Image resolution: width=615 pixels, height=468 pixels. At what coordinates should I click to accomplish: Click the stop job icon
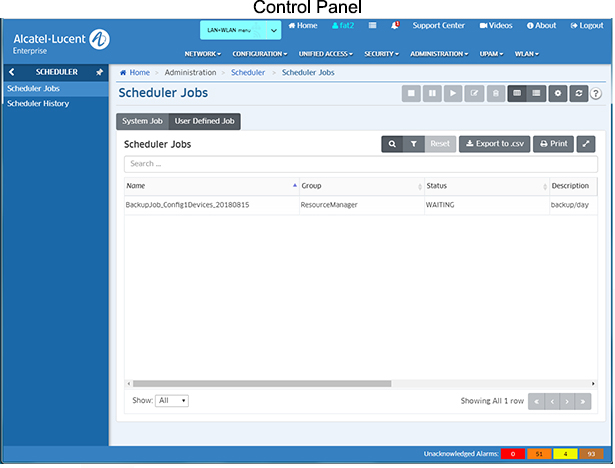pyautogui.click(x=411, y=93)
